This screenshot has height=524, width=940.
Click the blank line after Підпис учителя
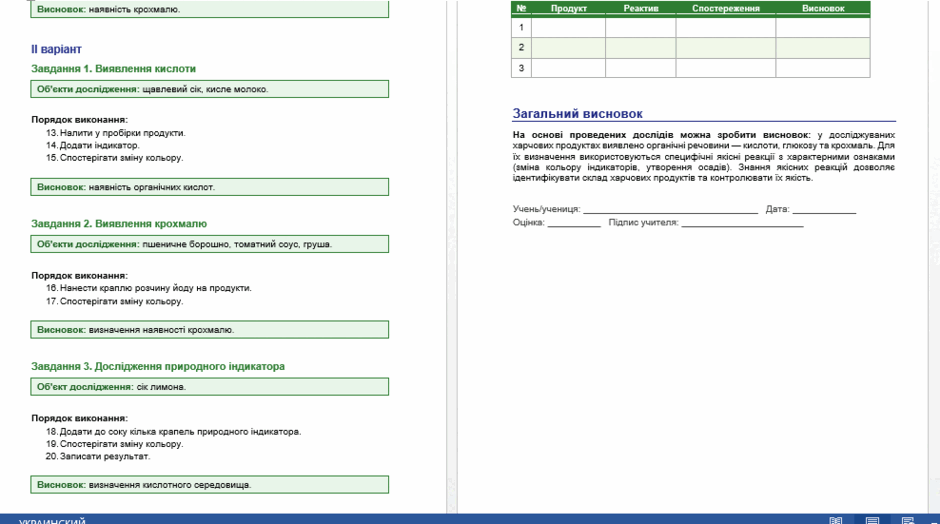pyautogui.click(x=742, y=223)
